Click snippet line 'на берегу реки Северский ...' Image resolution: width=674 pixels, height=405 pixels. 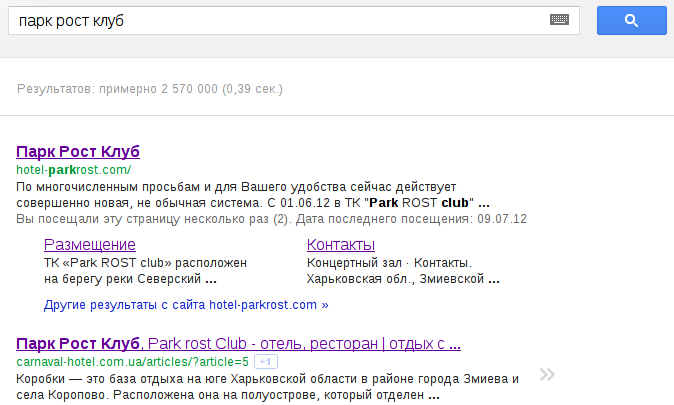point(130,279)
